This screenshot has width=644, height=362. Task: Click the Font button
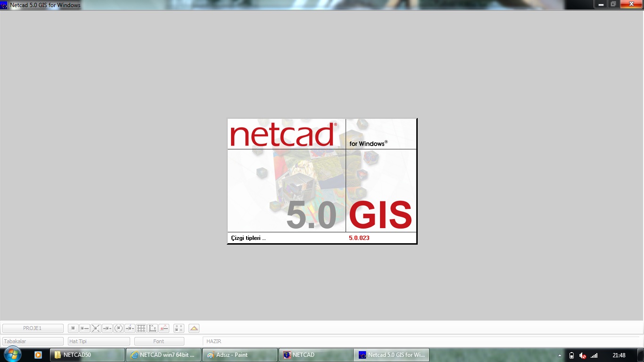(x=159, y=341)
